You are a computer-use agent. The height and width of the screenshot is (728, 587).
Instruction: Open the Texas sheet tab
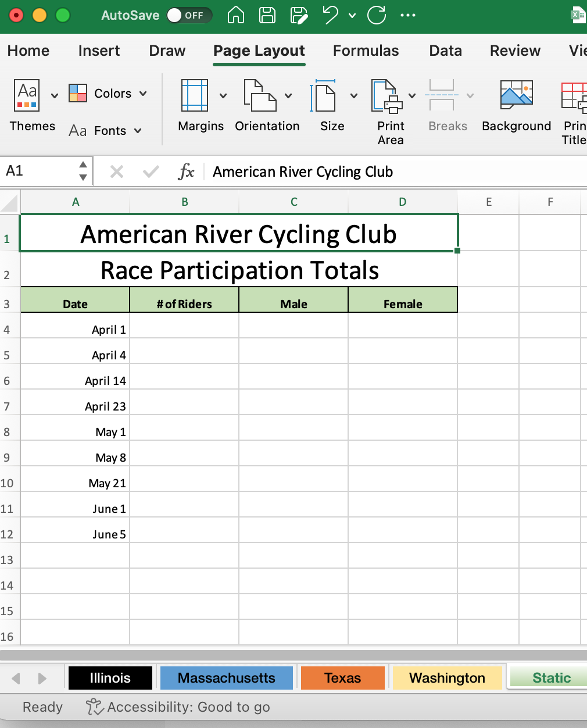click(x=343, y=677)
